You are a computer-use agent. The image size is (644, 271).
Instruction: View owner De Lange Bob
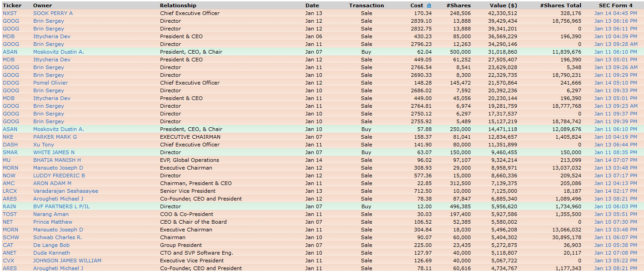click(51, 245)
